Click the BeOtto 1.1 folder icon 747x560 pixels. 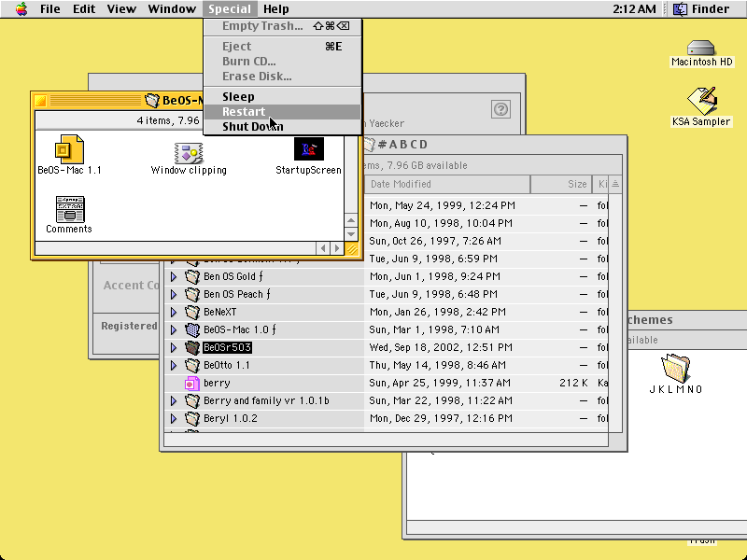pyautogui.click(x=192, y=365)
